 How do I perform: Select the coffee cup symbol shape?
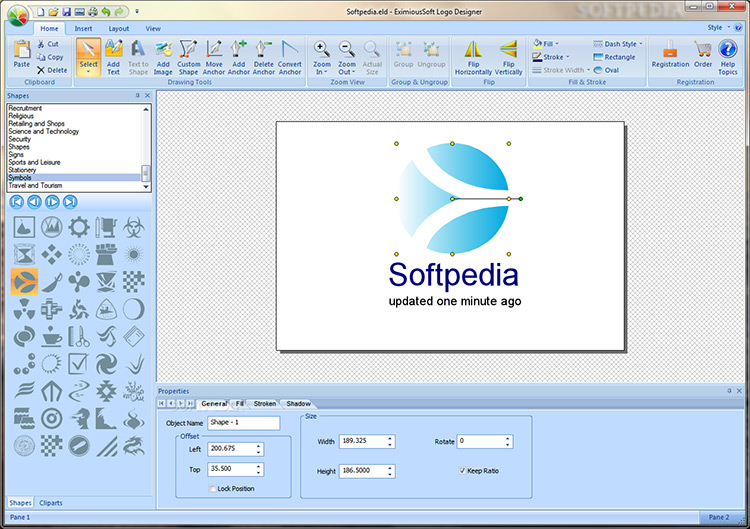(51, 336)
